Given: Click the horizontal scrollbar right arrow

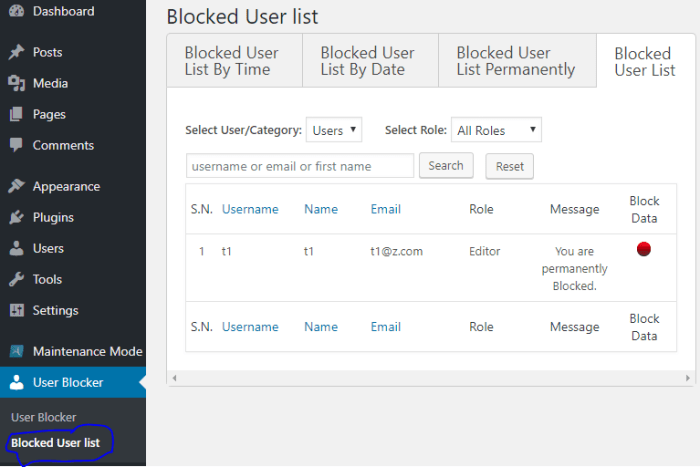Looking at the screenshot, I should [689, 378].
